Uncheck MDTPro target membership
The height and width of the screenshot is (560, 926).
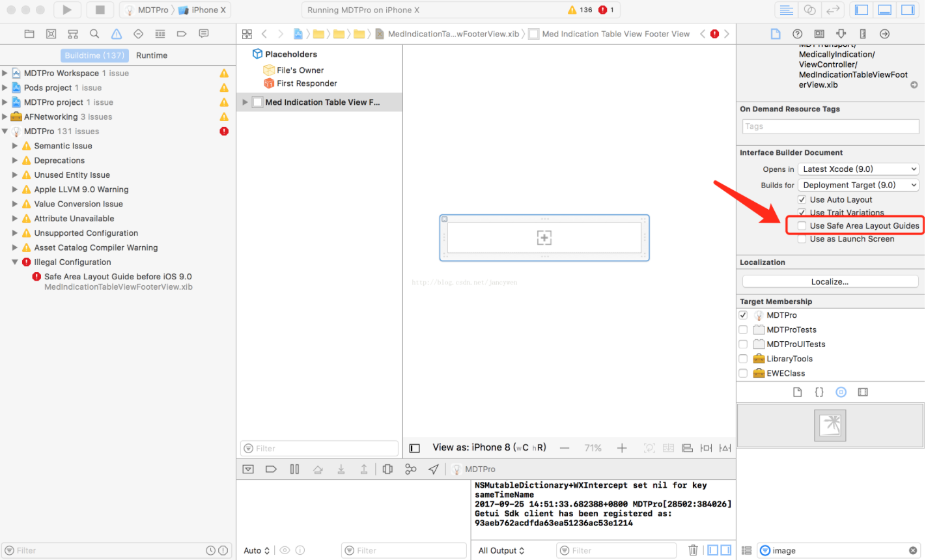743,315
